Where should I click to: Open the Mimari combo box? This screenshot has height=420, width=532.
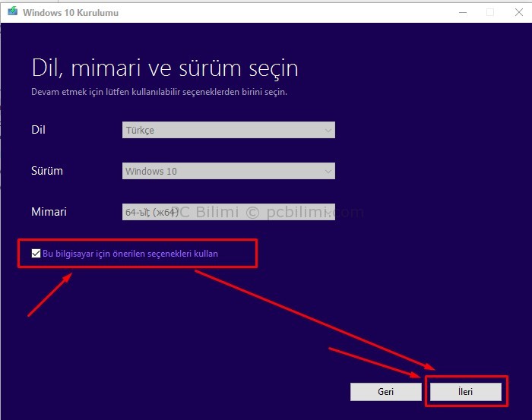pos(228,213)
